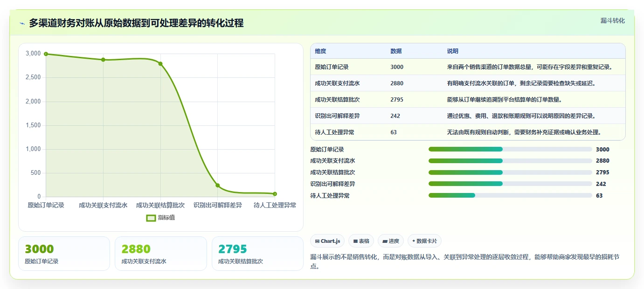
Task: Click the chart data point for 待人工处理异常
Action: pyautogui.click(x=275, y=194)
